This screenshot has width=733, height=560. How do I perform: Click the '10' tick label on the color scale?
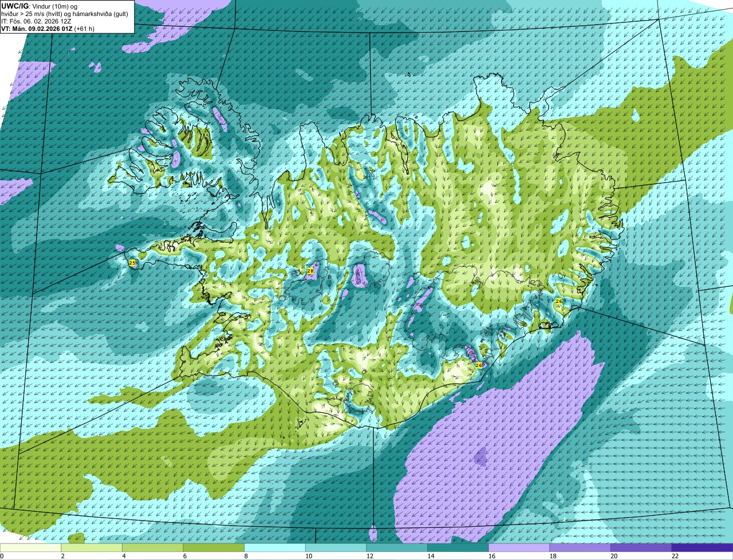[309, 556]
